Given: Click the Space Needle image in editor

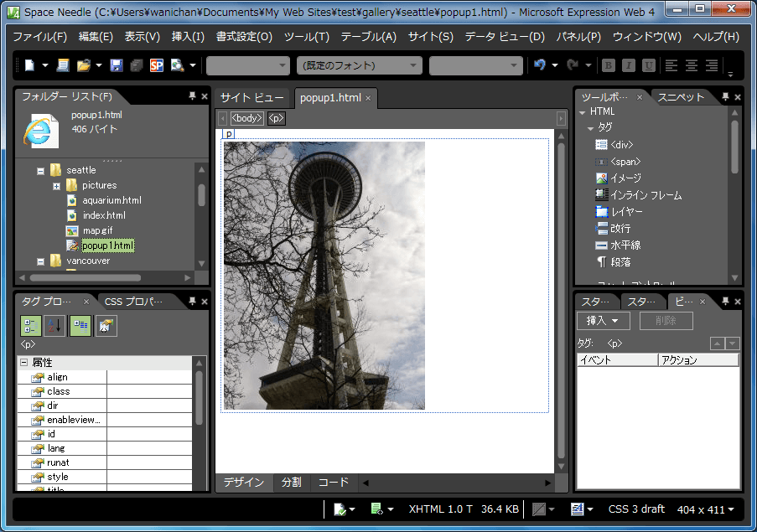Looking at the screenshot, I should pos(324,276).
